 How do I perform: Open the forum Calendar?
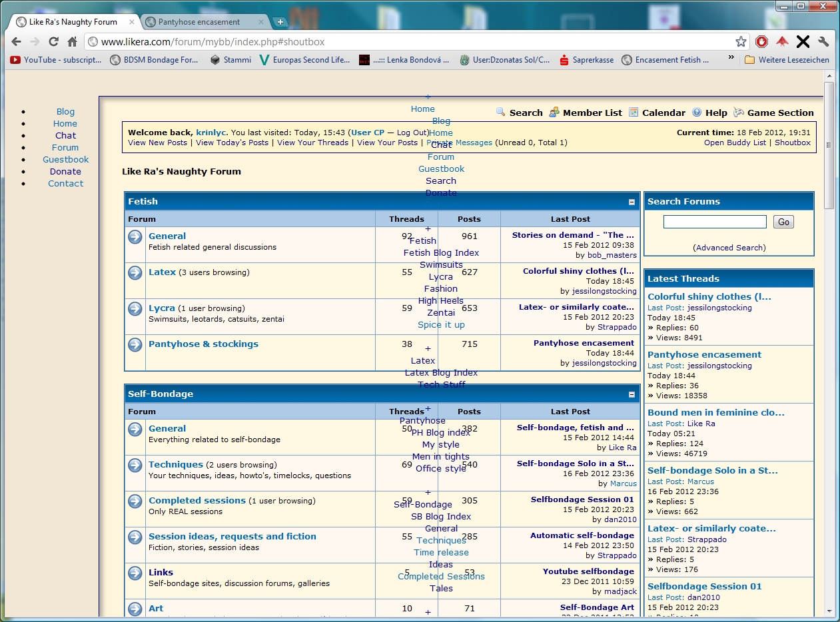click(x=663, y=113)
